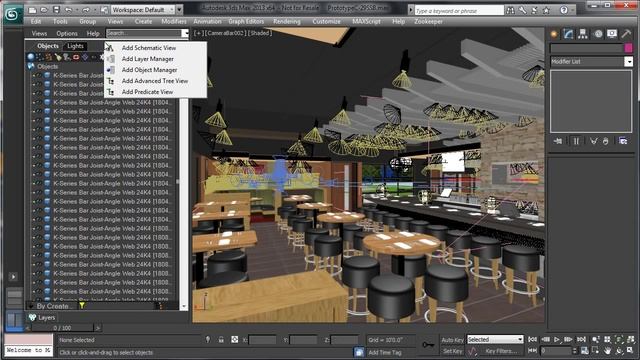This screenshot has height=360, width=640.
Task: Click the Undo arrow icon
Action: point(69,10)
